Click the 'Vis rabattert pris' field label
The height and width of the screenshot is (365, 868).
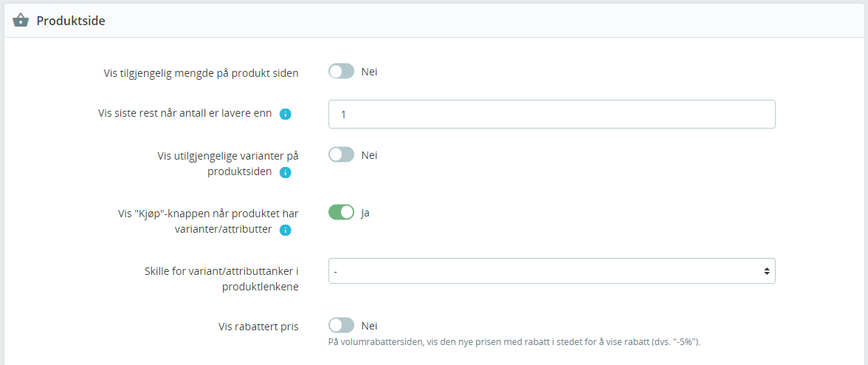258,327
